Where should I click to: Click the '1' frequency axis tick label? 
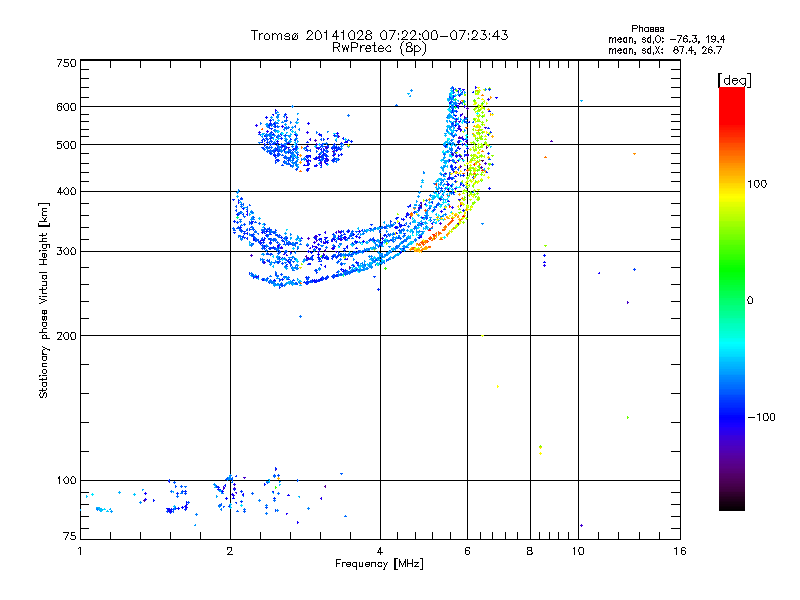pos(80,551)
